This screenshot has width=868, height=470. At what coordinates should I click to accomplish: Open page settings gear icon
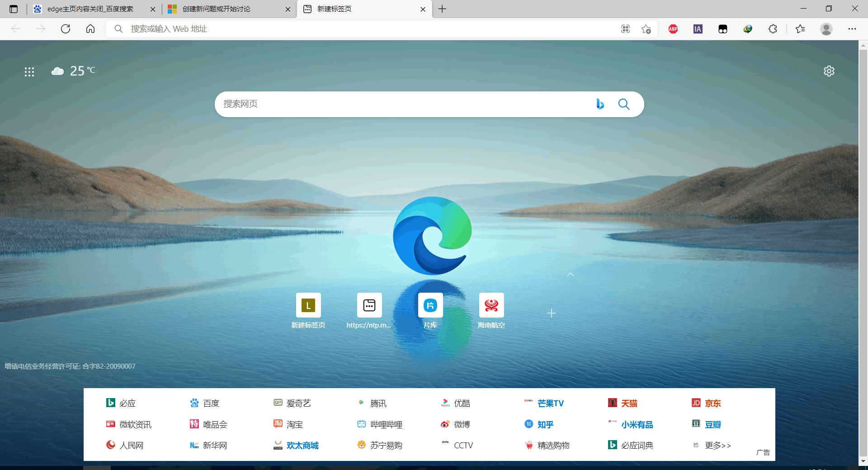pos(829,71)
